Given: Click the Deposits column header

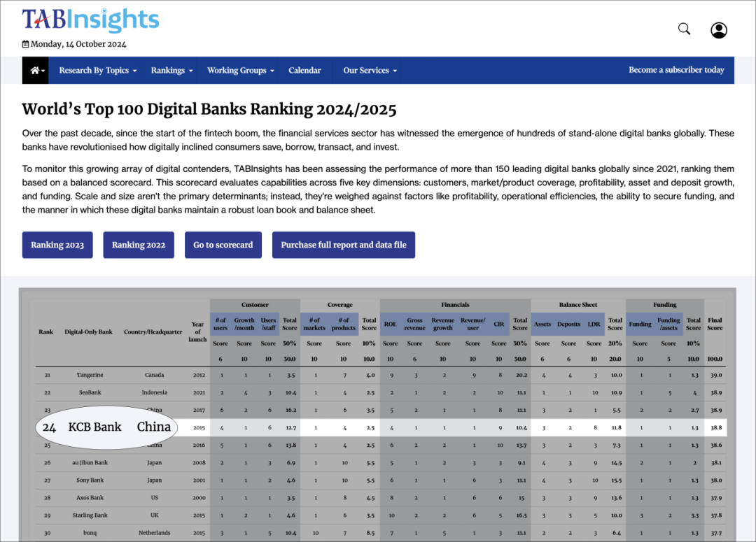Looking at the screenshot, I should (x=568, y=325).
